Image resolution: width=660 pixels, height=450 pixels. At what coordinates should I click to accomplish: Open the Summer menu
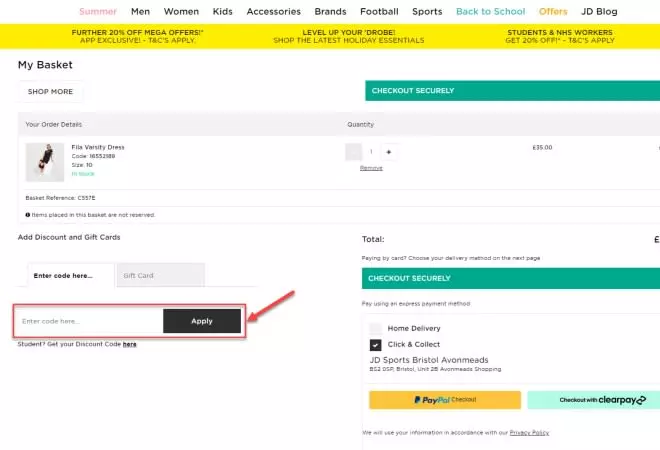point(98,12)
